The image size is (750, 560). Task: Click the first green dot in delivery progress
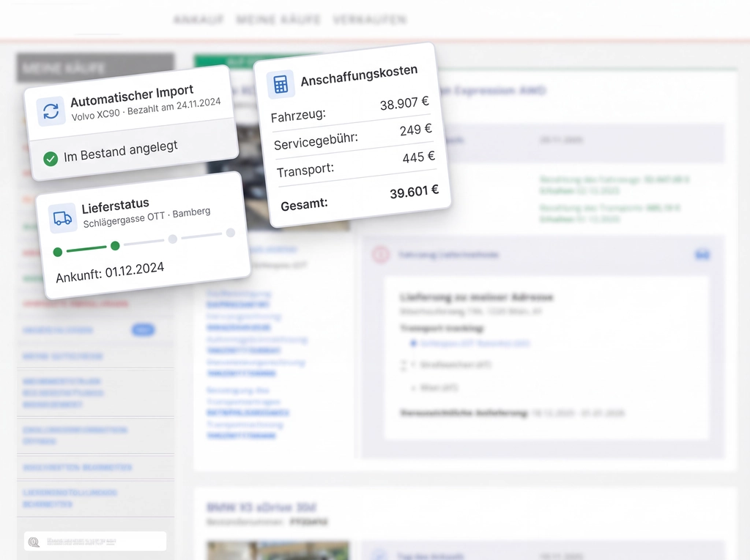click(58, 252)
